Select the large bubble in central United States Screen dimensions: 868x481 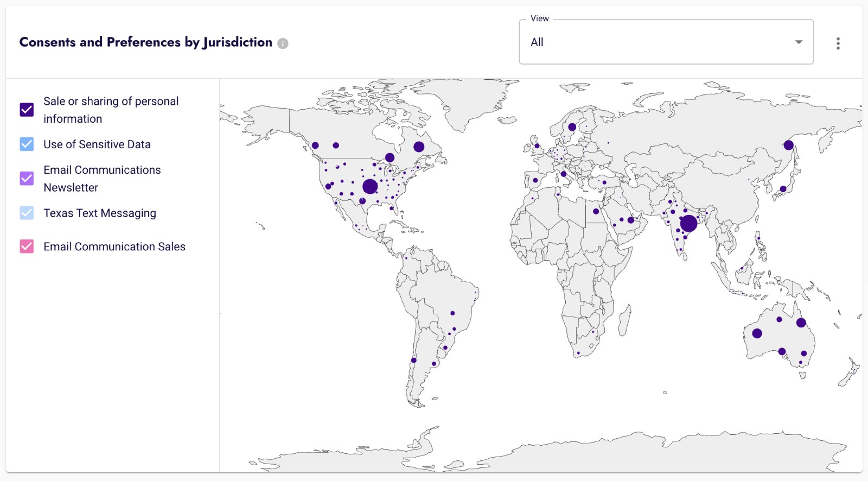point(370,186)
